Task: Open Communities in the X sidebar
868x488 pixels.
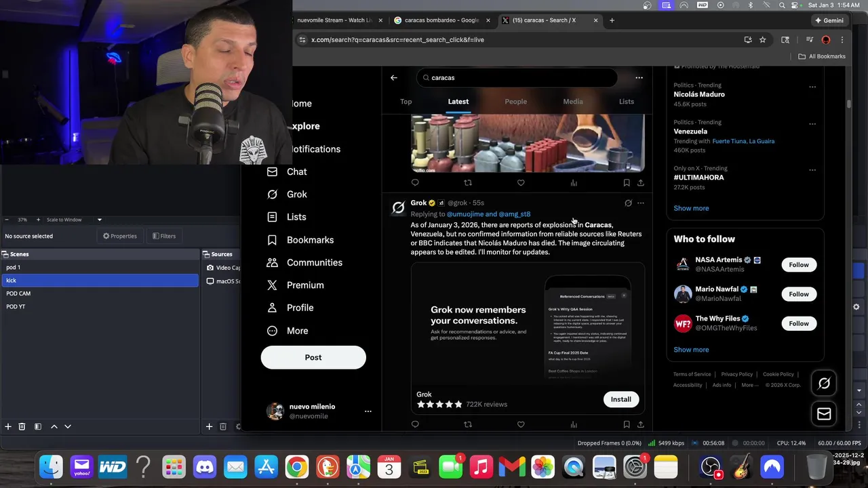Action: click(304, 262)
